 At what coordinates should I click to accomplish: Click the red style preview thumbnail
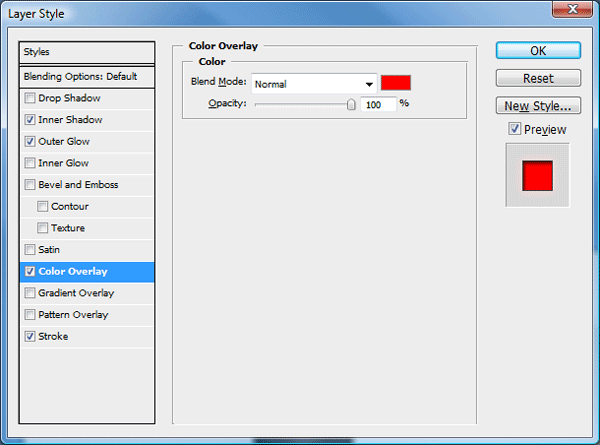(538, 176)
